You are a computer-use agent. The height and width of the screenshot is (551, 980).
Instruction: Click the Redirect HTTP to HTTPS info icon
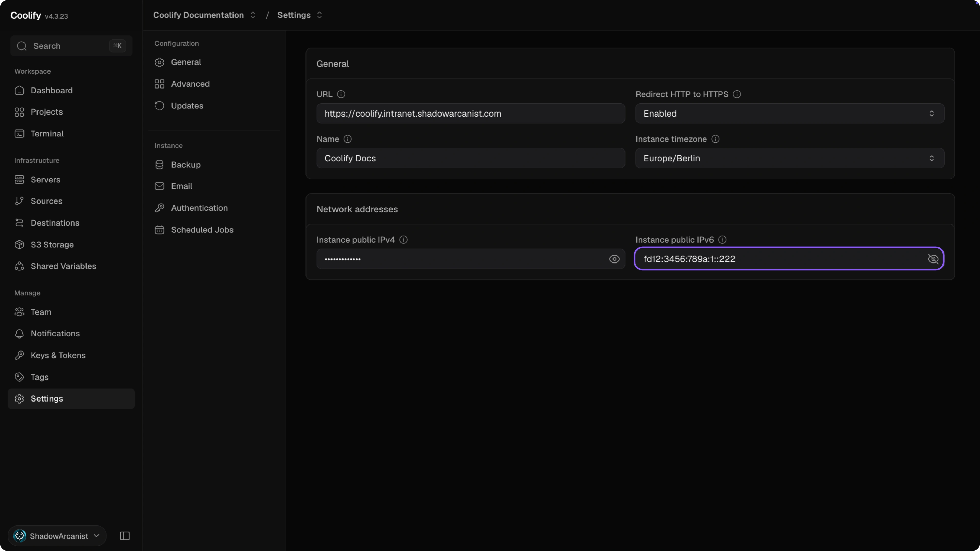coord(737,94)
